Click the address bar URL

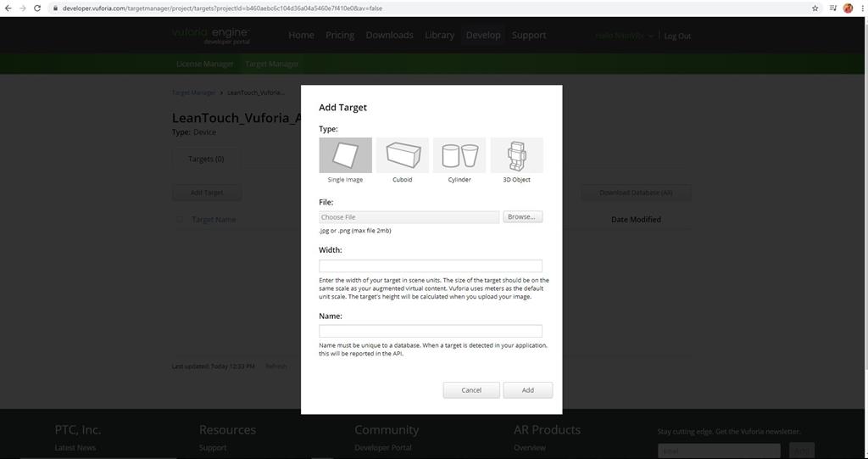coord(222,8)
